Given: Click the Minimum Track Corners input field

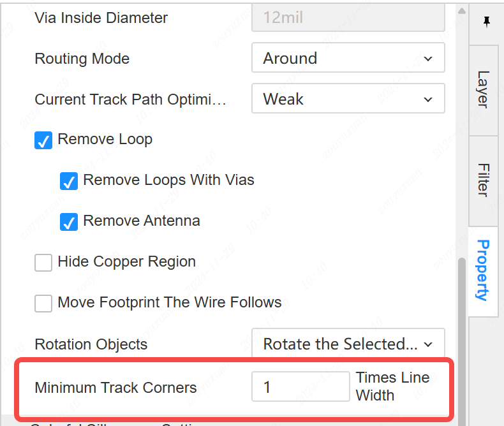Looking at the screenshot, I should 300,387.
